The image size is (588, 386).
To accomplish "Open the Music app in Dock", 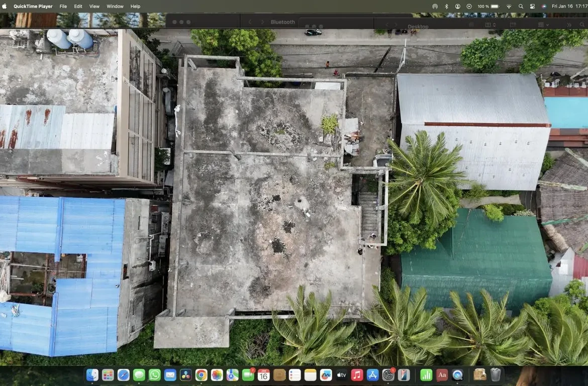I will (357, 375).
